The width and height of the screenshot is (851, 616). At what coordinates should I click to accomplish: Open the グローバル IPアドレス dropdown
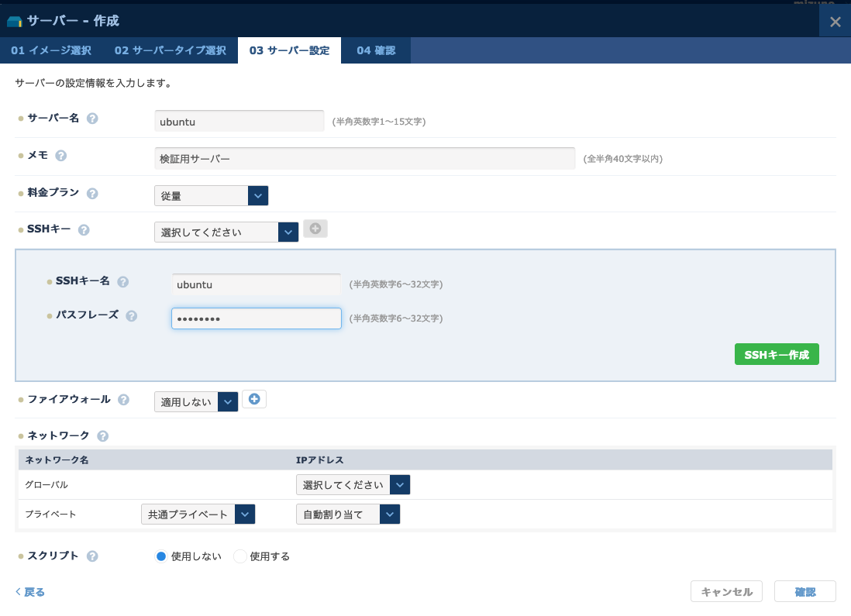pos(353,485)
